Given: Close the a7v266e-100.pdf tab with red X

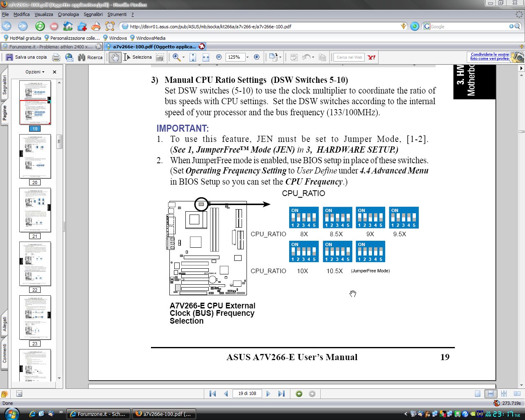Looking at the screenshot, I should click(201, 46).
